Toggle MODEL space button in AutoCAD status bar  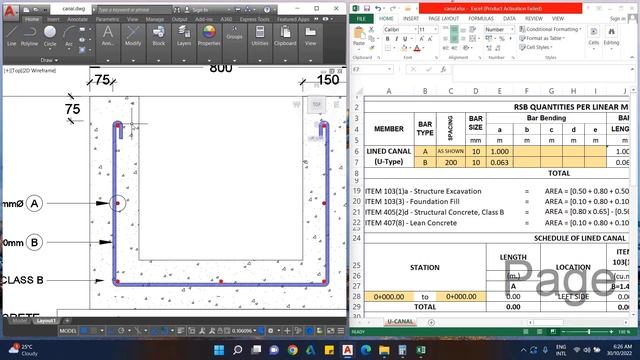[x=68, y=331]
